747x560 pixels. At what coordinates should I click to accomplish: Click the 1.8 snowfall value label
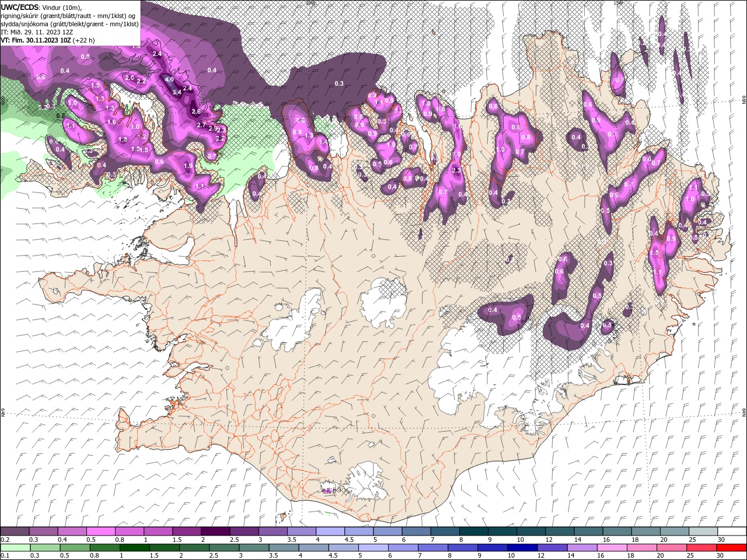(x=123, y=139)
